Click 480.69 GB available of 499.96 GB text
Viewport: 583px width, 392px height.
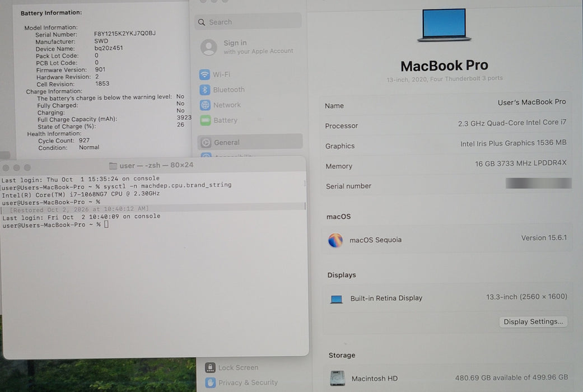pos(512,377)
